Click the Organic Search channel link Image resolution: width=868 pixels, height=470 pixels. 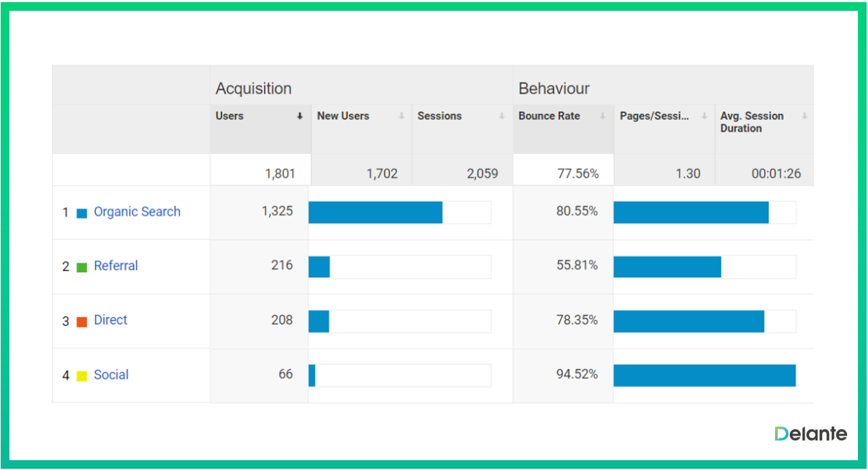tap(137, 212)
